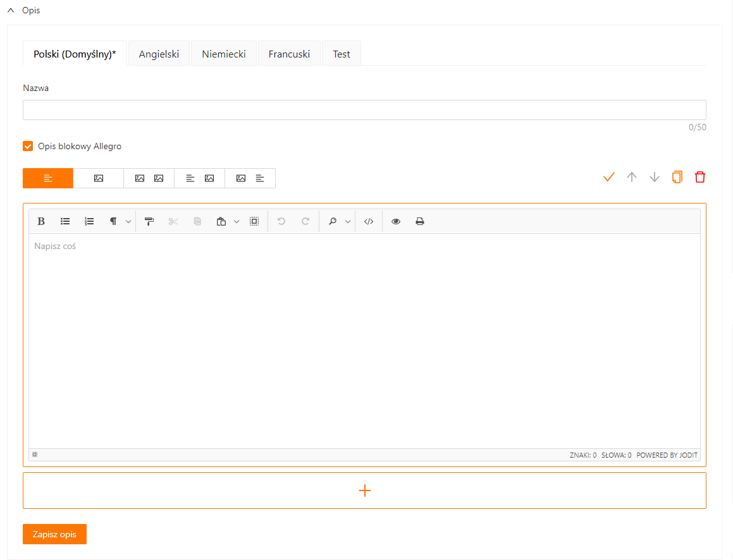This screenshot has width=733, height=560.
Task: Switch to the Angielski tab
Action: click(x=159, y=54)
